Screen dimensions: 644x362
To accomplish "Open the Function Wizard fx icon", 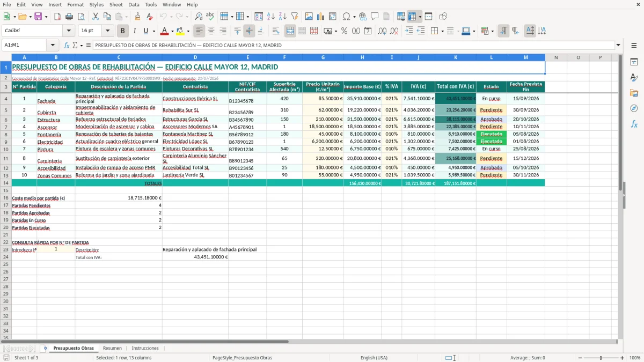I will click(x=67, y=45).
